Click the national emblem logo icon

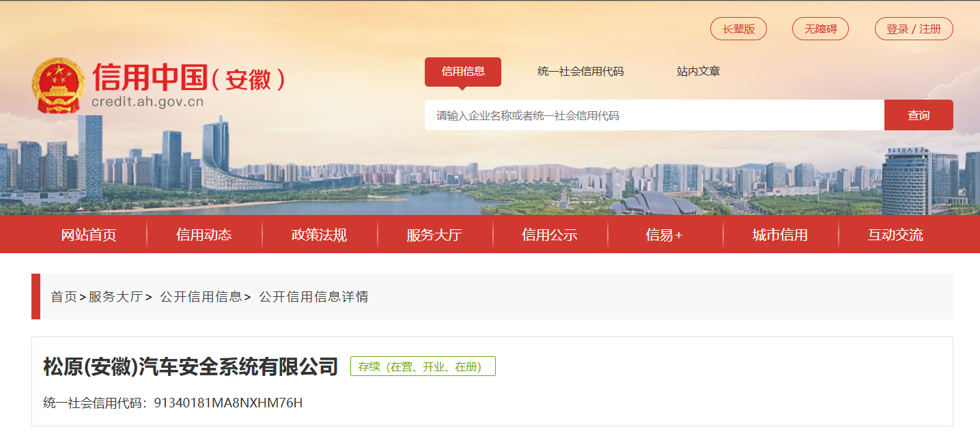(59, 85)
